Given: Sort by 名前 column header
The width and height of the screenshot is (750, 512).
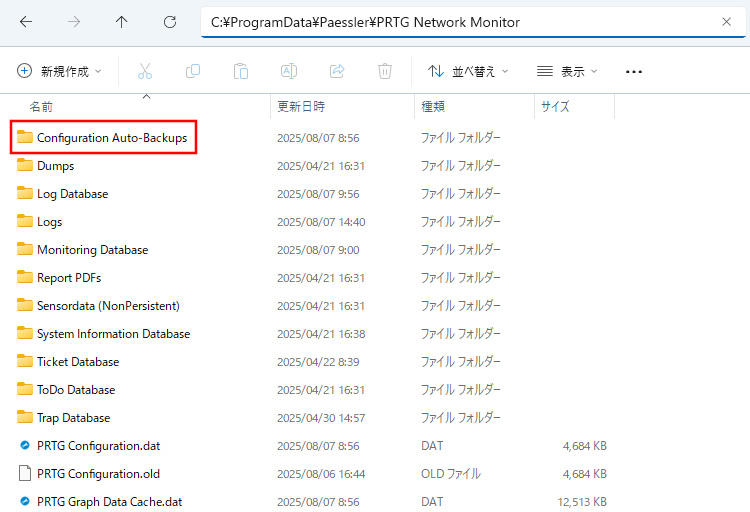Looking at the screenshot, I should (41, 106).
